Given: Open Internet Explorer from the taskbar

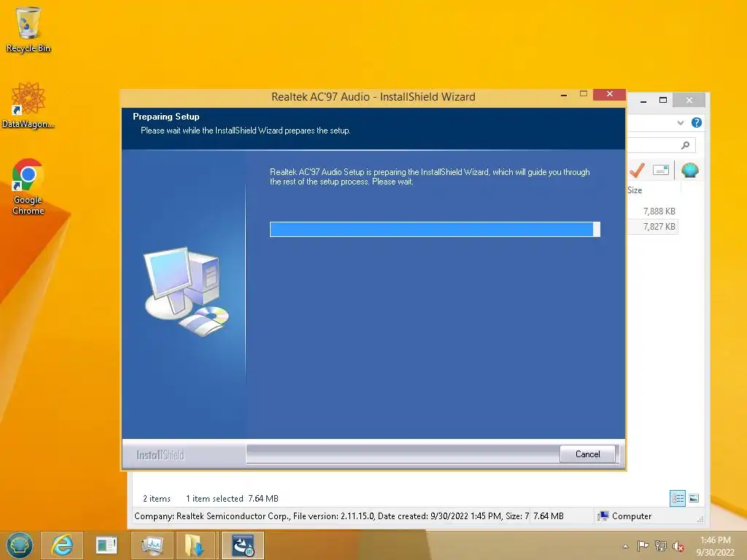Looking at the screenshot, I should (x=62, y=545).
